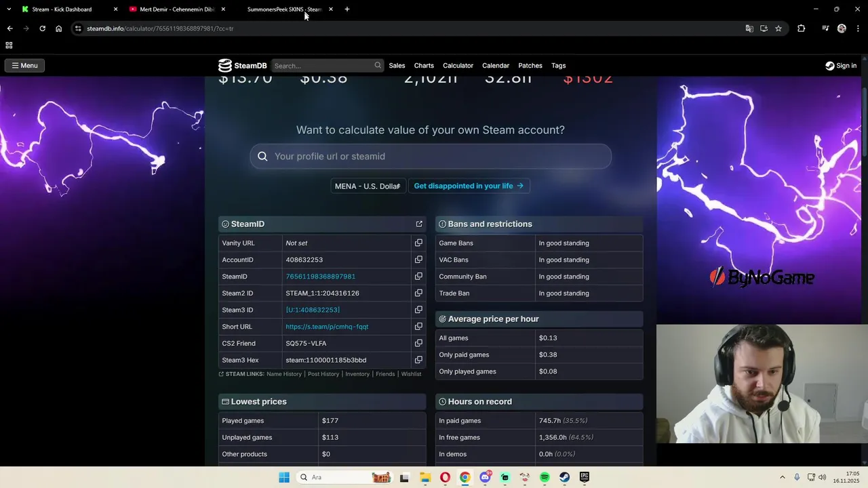
Task: Switch to the Mert Demir YouTube tab
Action: (x=176, y=9)
